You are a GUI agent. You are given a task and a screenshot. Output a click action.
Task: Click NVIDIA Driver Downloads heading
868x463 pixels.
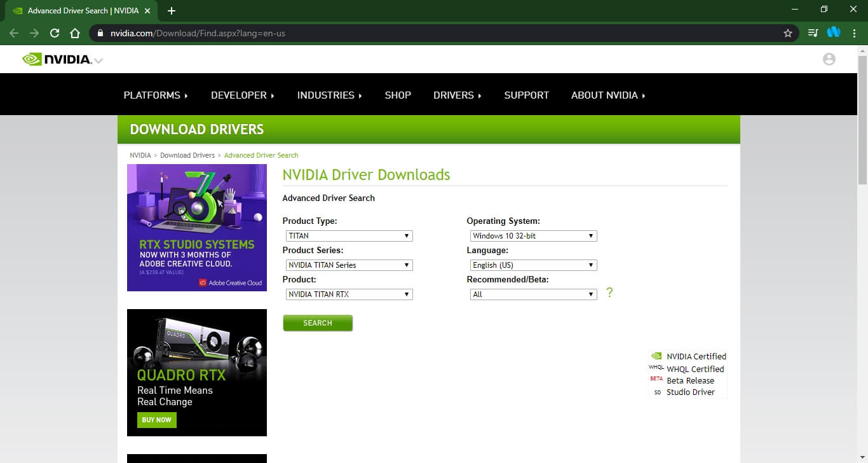pos(366,175)
